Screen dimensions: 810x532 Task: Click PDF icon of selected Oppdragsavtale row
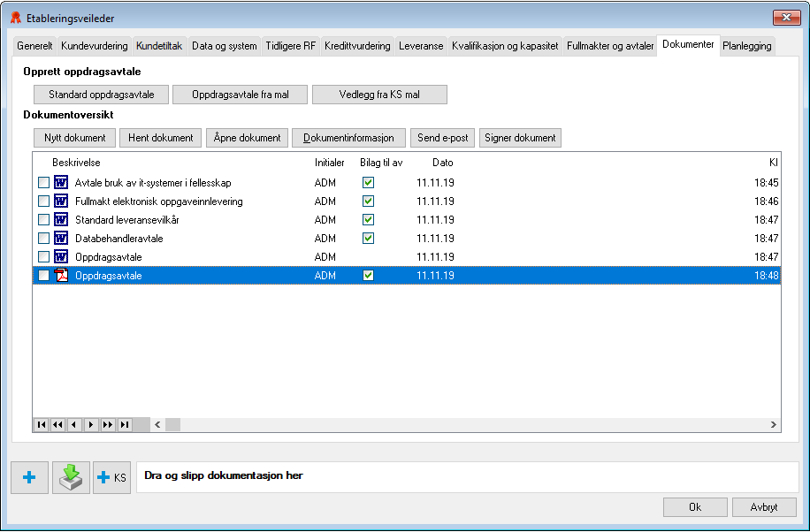(x=61, y=276)
